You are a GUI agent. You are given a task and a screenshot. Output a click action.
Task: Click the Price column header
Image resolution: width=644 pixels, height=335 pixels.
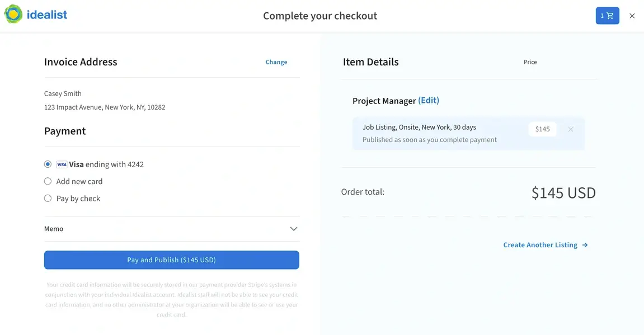pos(530,62)
